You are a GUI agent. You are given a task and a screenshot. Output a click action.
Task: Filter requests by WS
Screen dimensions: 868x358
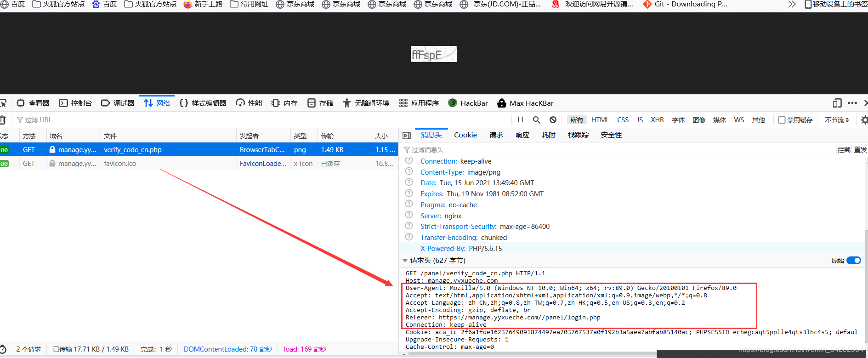pyautogui.click(x=739, y=119)
